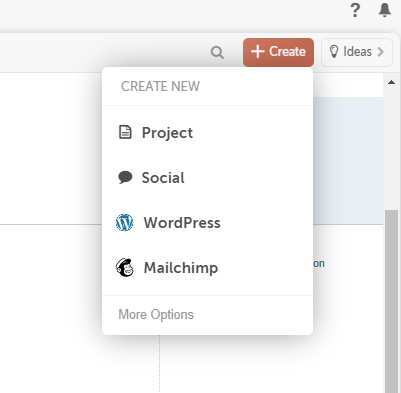
Task: Open the More Options link
Action: tap(156, 314)
